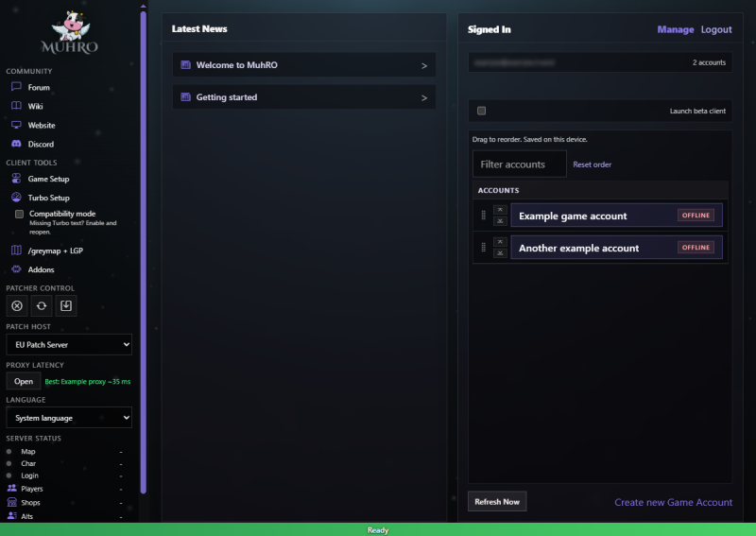Open the Forum link
Image resolution: width=756 pixels, height=536 pixels.
[x=39, y=87]
